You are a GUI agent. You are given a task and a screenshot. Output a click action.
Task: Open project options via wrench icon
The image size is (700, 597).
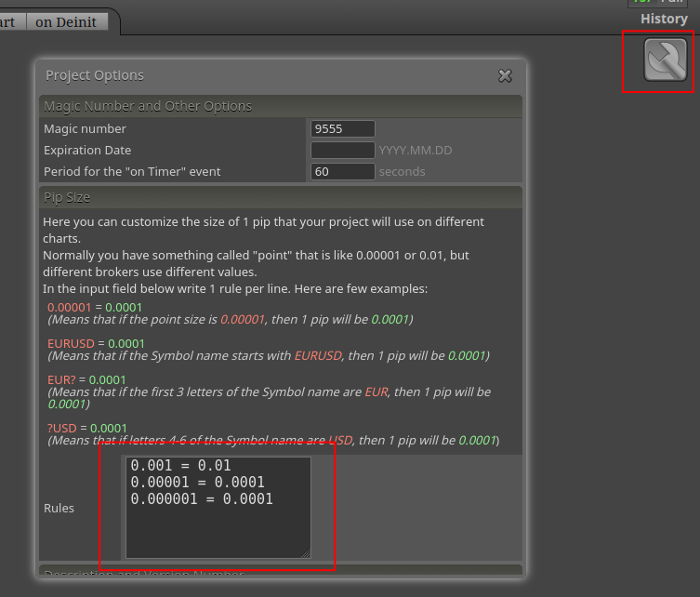pos(666,60)
